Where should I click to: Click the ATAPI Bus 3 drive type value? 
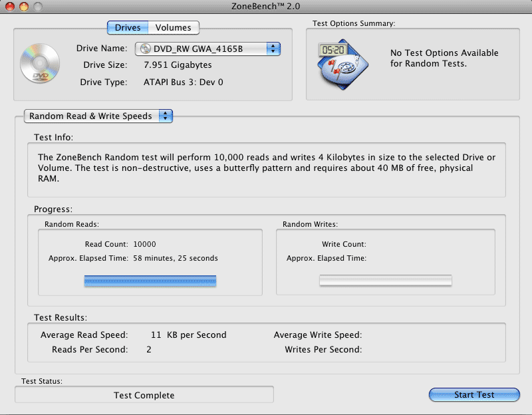tap(184, 82)
